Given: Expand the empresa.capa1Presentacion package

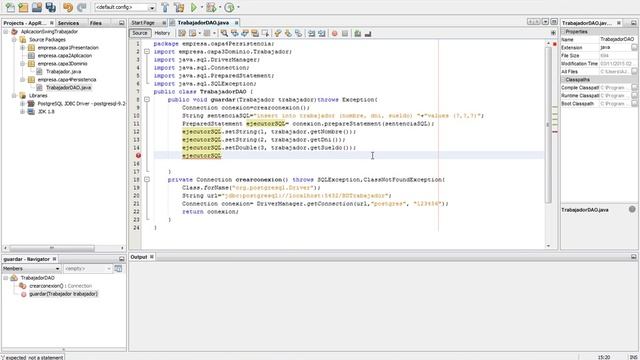Looking at the screenshot, I should [x=22, y=48].
